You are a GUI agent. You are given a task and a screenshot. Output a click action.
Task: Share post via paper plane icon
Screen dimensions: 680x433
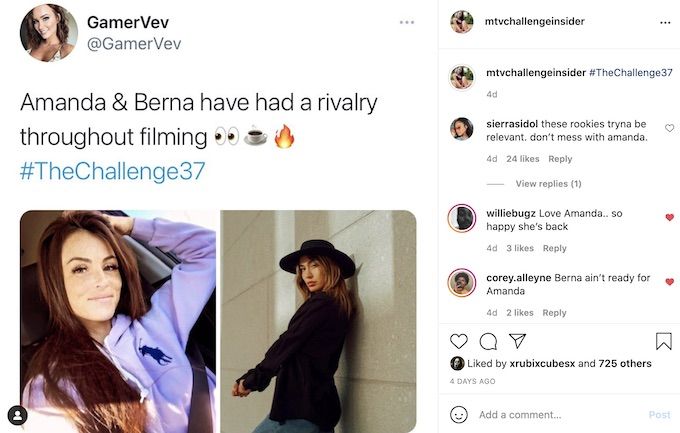517,341
